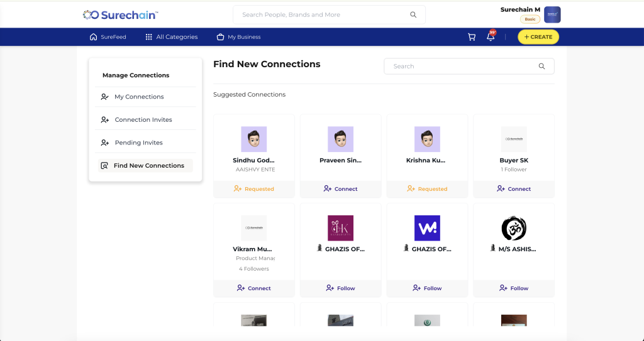The width and height of the screenshot is (644, 341).
Task: Click the name Sindhu God...
Action: click(x=254, y=160)
